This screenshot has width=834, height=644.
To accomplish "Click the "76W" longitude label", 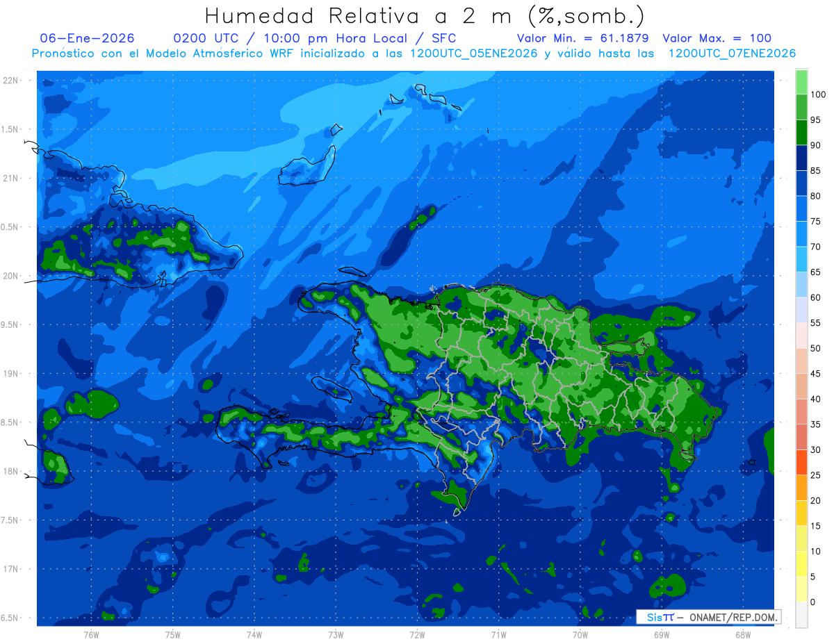I will 91,634.
